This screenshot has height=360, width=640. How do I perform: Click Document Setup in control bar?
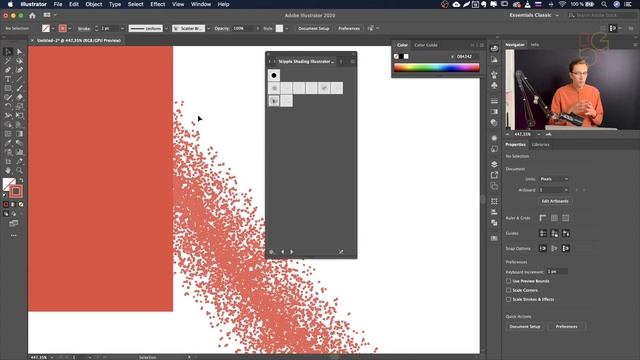point(313,29)
